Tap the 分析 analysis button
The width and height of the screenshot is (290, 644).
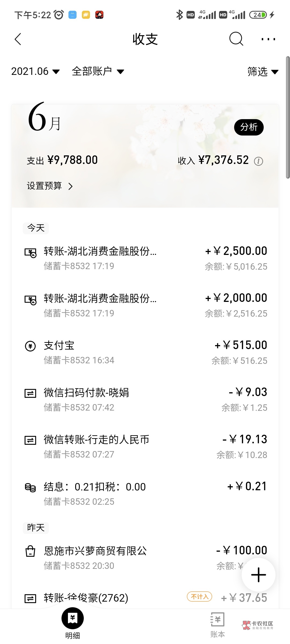point(249,127)
